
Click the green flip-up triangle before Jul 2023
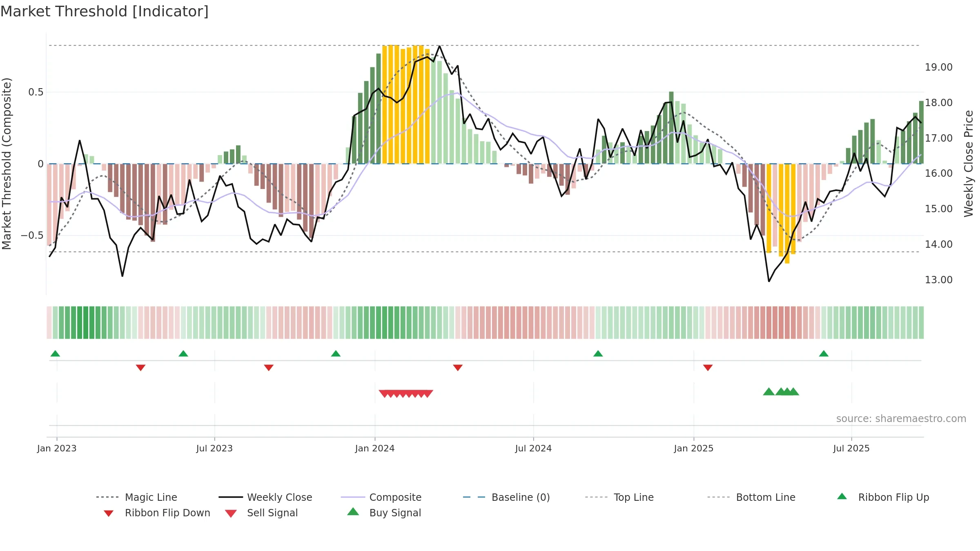click(183, 353)
